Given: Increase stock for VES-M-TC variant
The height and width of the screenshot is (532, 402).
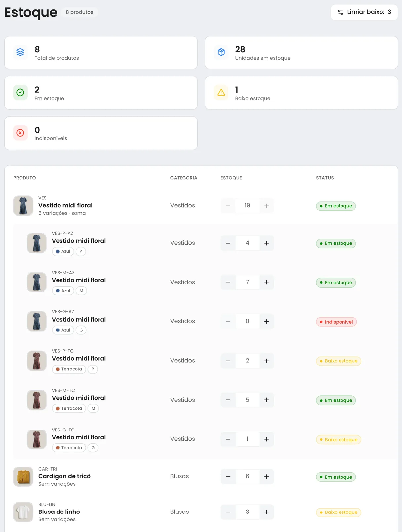Looking at the screenshot, I should [x=266, y=400].
